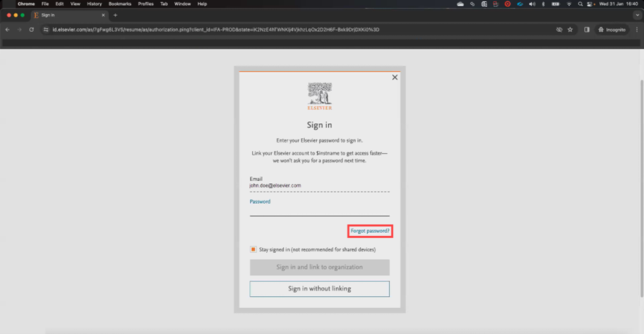Screen dimensions: 644x334
Task: Click text 'Enter your Elsevier password to sign in.'
Action: coord(319,140)
